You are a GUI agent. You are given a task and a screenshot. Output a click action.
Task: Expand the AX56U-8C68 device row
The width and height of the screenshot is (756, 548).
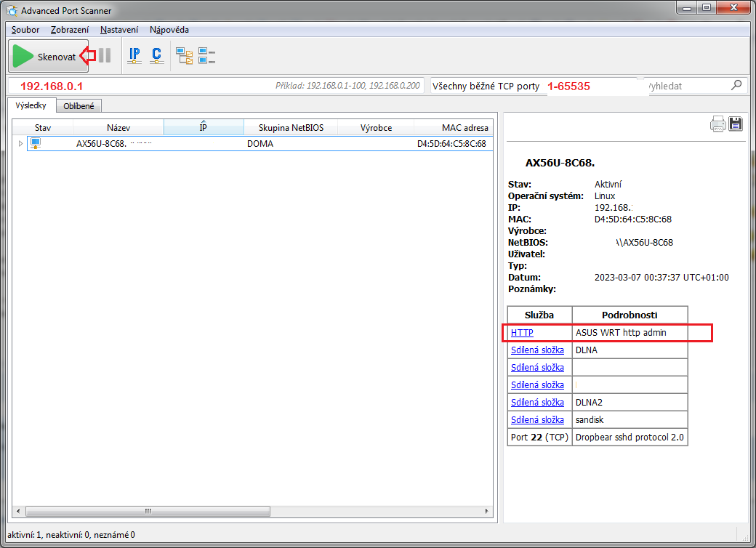coord(20,144)
